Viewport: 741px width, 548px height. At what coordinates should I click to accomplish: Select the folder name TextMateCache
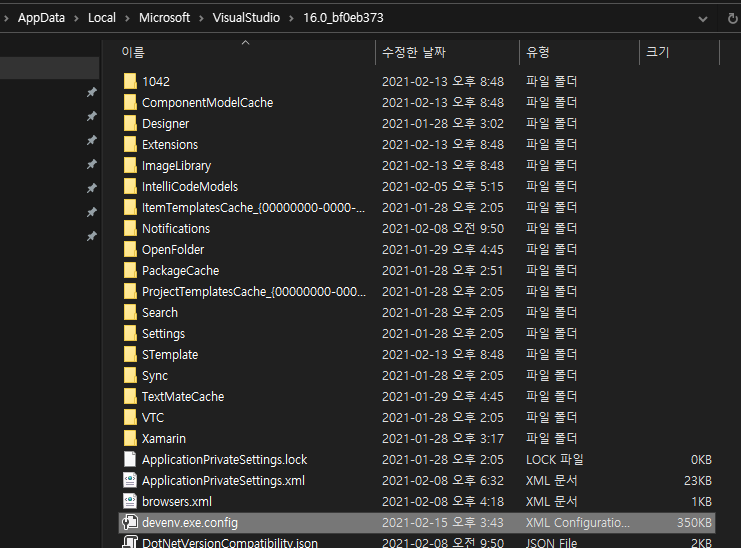point(183,396)
